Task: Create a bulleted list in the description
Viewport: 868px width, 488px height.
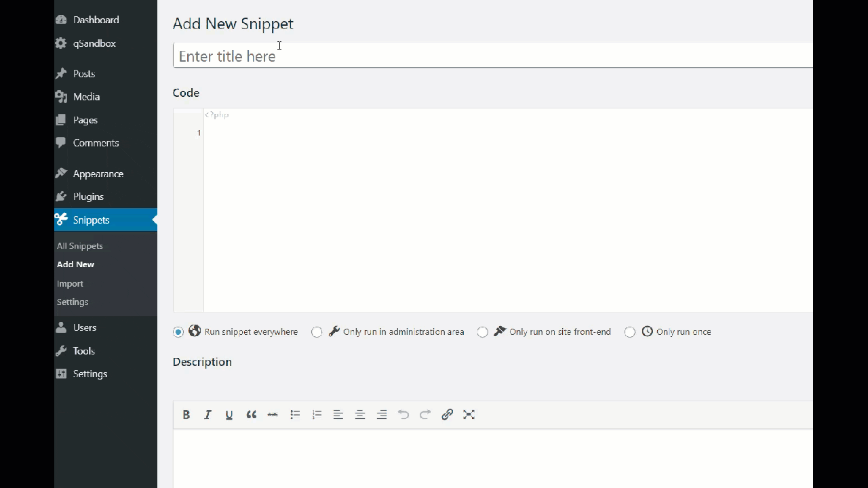Action: coord(294,414)
